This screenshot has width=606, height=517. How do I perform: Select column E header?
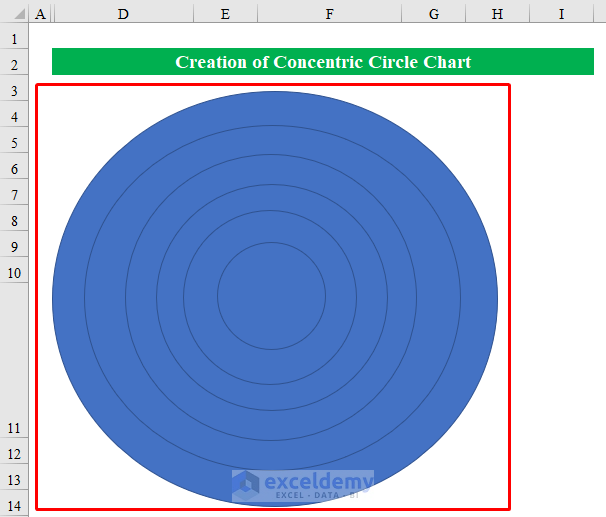(x=225, y=14)
